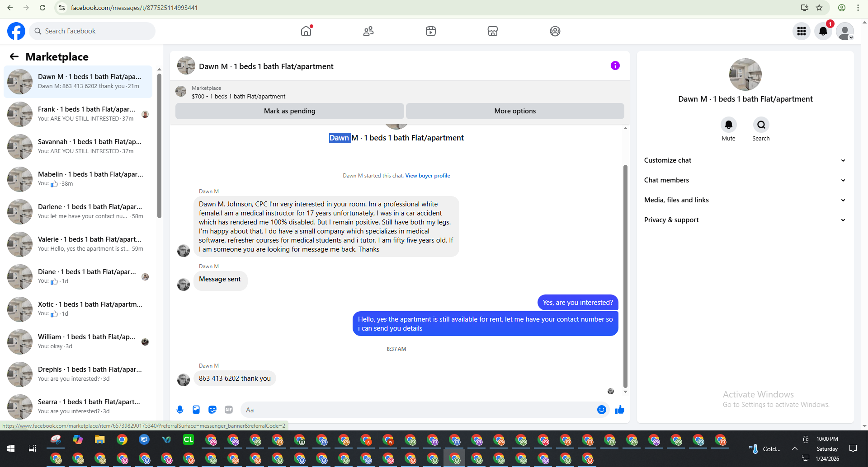Mark the listing as pending
Viewport: 868px width, 467px height.
(290, 111)
